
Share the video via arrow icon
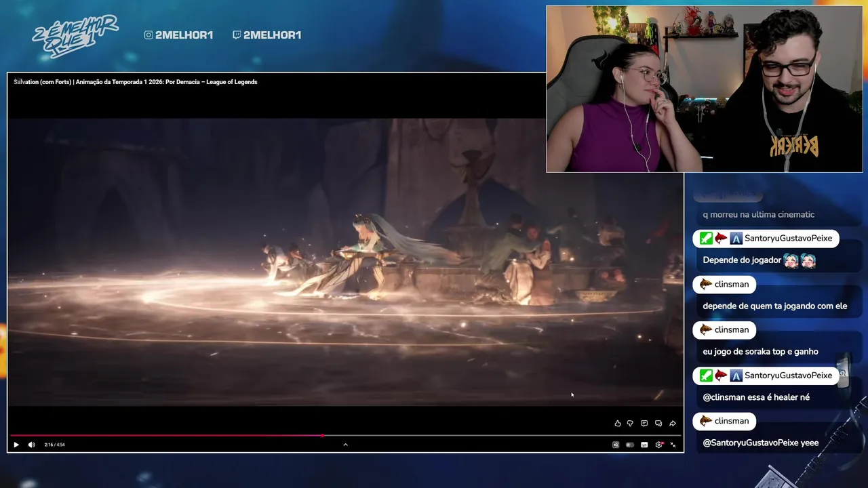[673, 424]
